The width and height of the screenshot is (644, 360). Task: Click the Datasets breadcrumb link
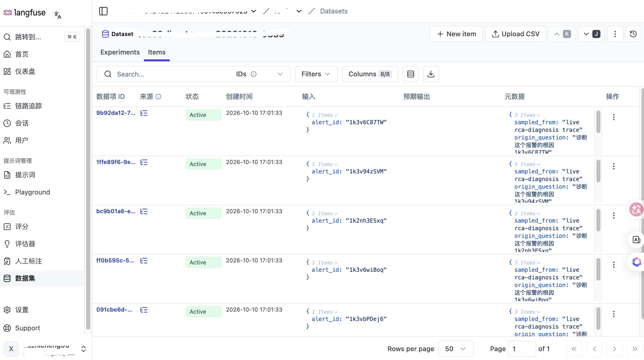(x=334, y=11)
